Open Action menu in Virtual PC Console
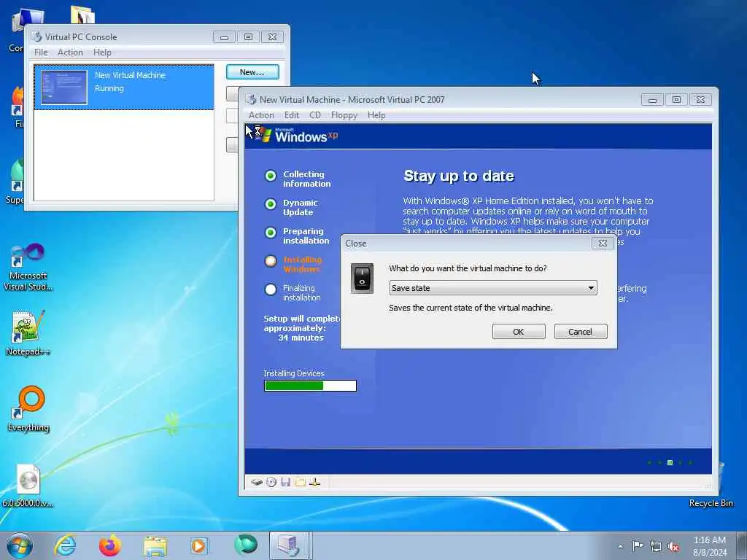This screenshot has width=747, height=560. point(71,52)
